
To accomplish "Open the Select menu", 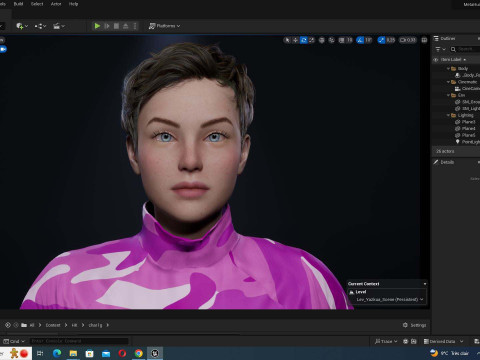I will [37, 4].
